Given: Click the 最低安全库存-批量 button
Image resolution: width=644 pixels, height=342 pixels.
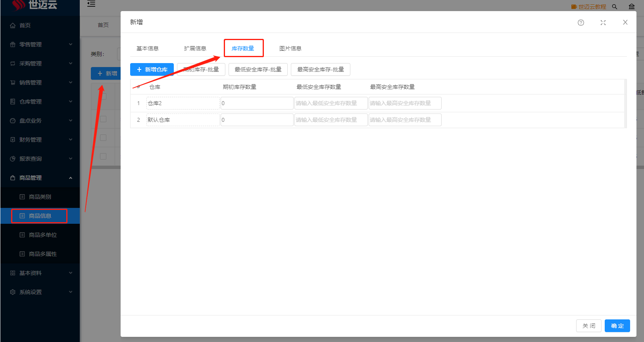Looking at the screenshot, I should [x=258, y=69].
